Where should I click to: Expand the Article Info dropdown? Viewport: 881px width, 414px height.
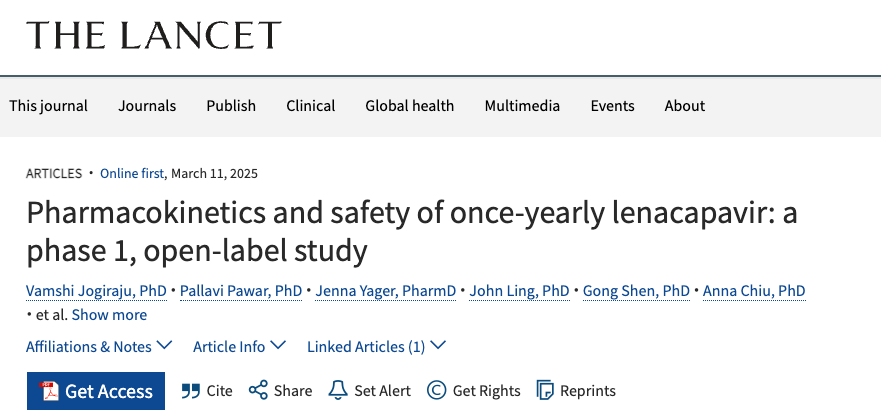click(239, 347)
